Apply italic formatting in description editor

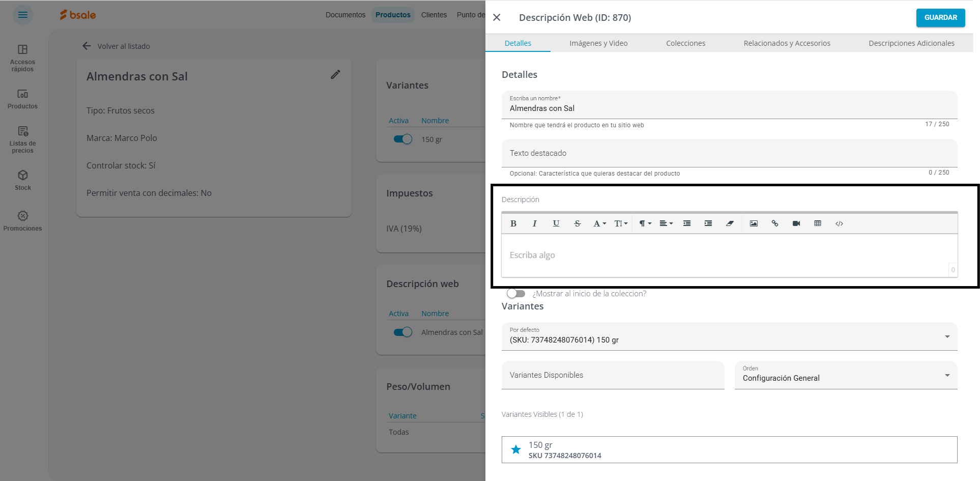534,223
